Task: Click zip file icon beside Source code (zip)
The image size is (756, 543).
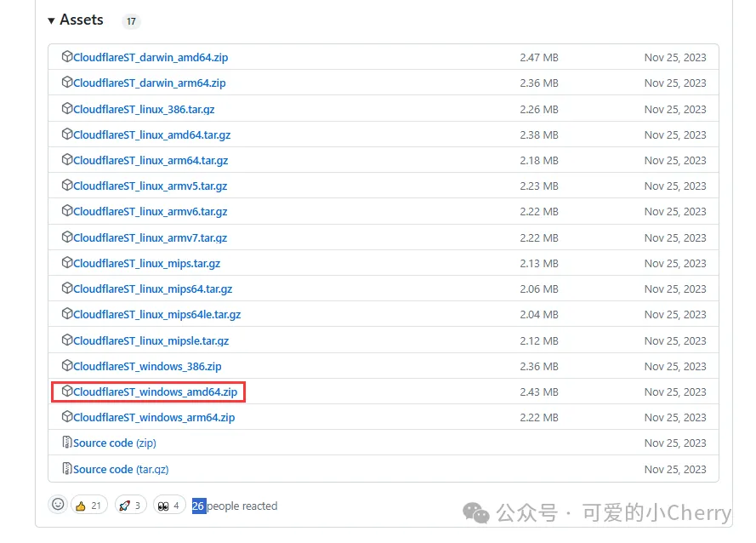Action: click(x=67, y=442)
